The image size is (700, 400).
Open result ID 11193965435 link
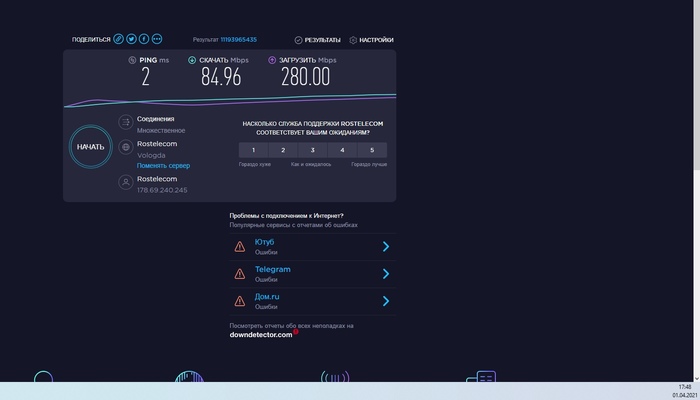[x=238, y=40]
